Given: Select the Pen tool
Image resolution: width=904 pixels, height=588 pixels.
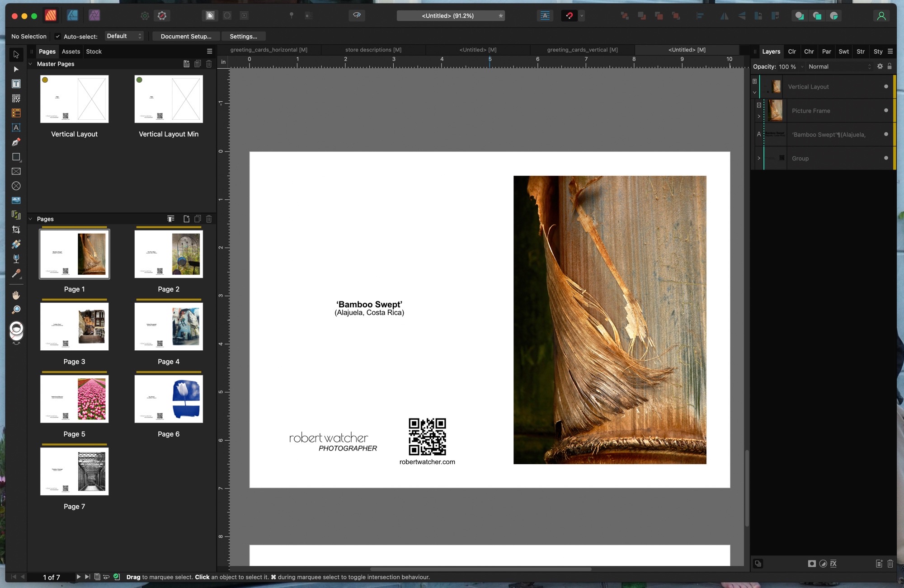Looking at the screenshot, I should click(16, 142).
